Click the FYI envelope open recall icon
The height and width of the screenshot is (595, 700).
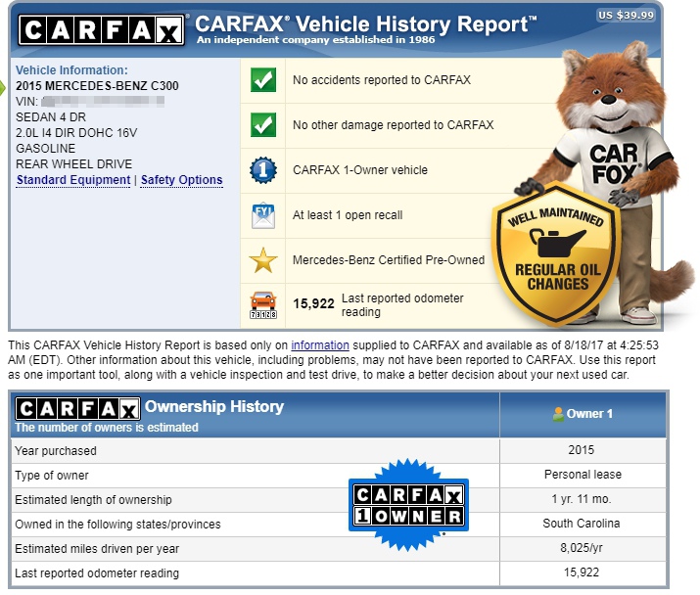point(263,215)
